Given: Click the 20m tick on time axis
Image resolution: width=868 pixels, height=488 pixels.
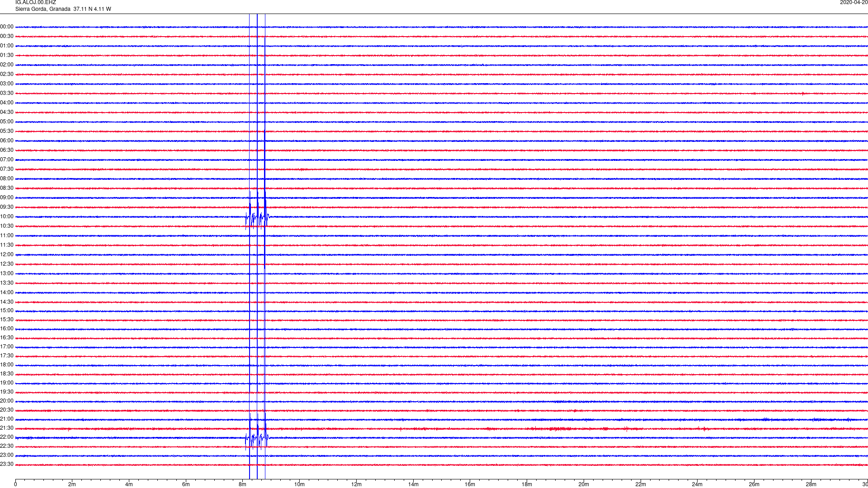Looking at the screenshot, I should (x=584, y=484).
